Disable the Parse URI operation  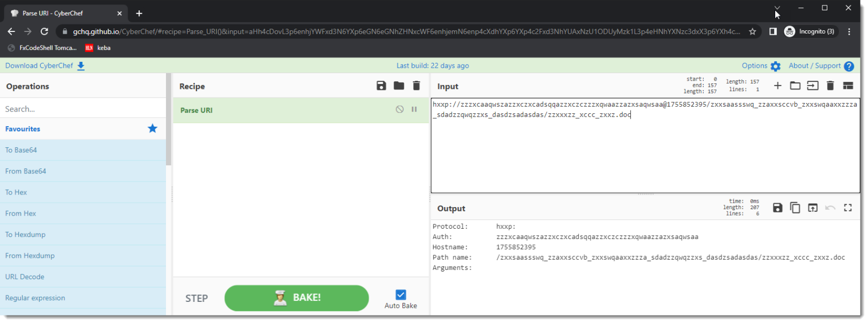[x=399, y=109]
